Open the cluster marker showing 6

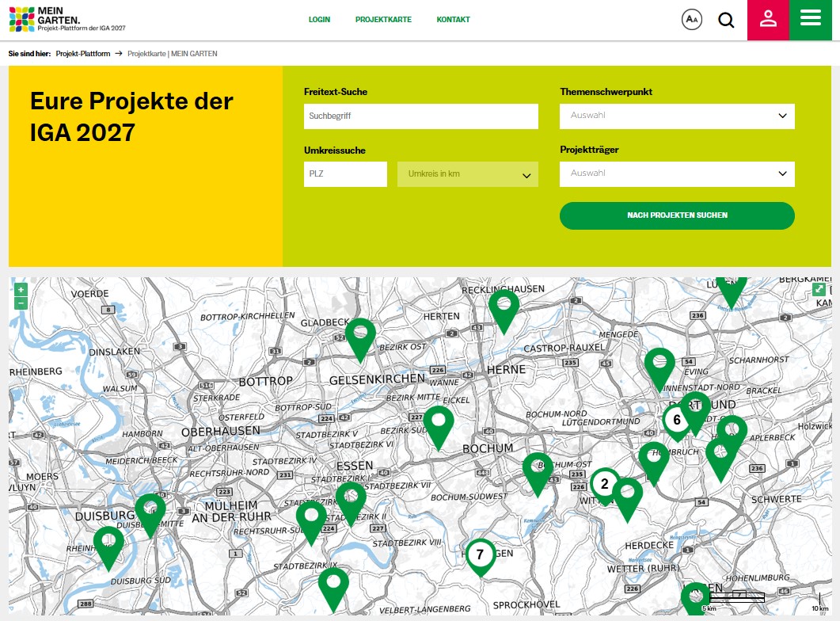click(x=676, y=422)
